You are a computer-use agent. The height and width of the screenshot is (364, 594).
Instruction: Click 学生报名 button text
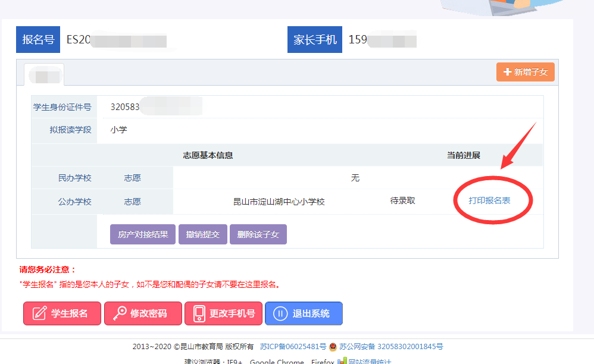point(69,313)
